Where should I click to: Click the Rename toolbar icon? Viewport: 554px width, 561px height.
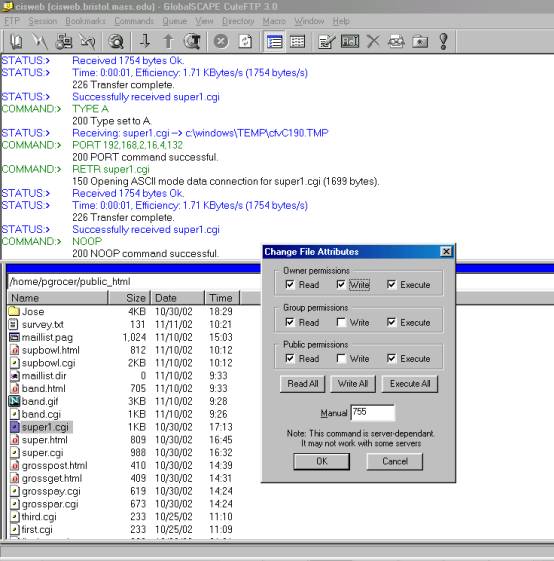coord(350,42)
